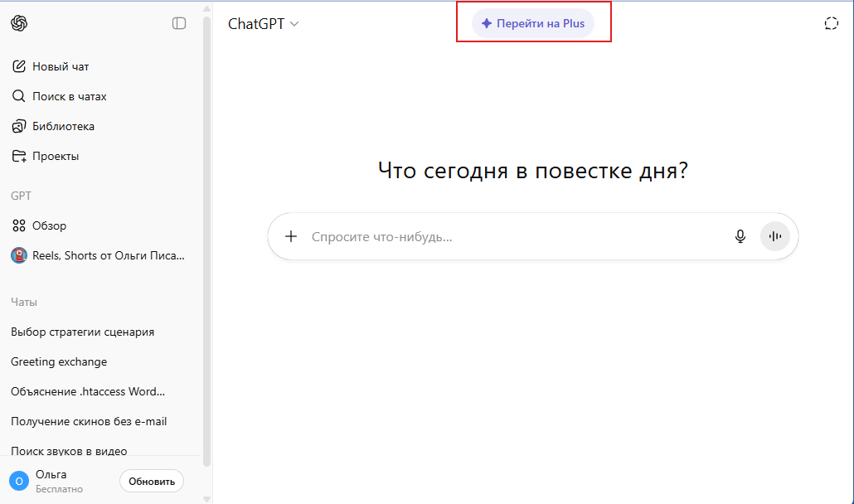Click Перейти на Plus button
Viewport: 854px width, 504px height.
pyautogui.click(x=532, y=23)
